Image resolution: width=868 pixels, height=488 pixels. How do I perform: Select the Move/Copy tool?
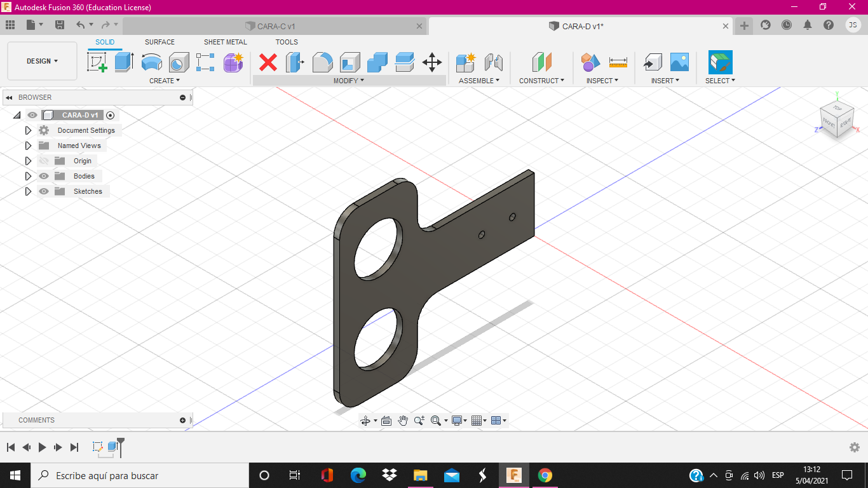(432, 62)
